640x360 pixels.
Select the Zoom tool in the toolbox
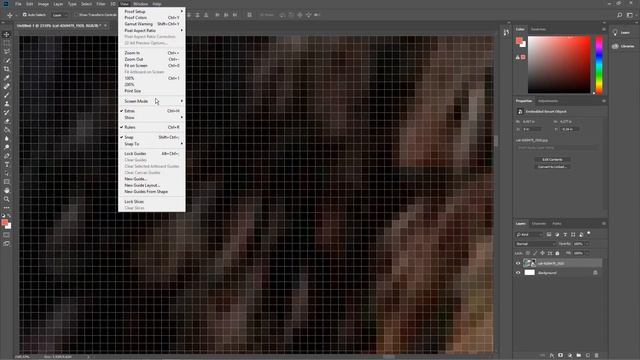7,199
